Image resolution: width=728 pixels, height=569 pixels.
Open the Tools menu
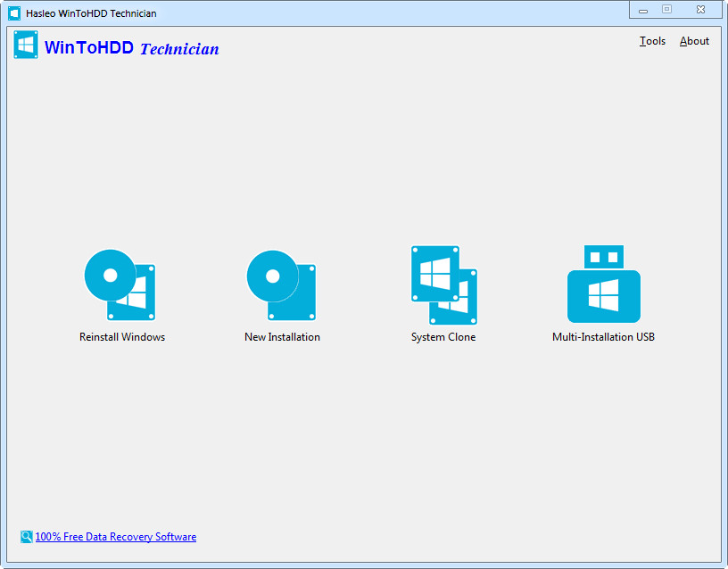pos(652,41)
